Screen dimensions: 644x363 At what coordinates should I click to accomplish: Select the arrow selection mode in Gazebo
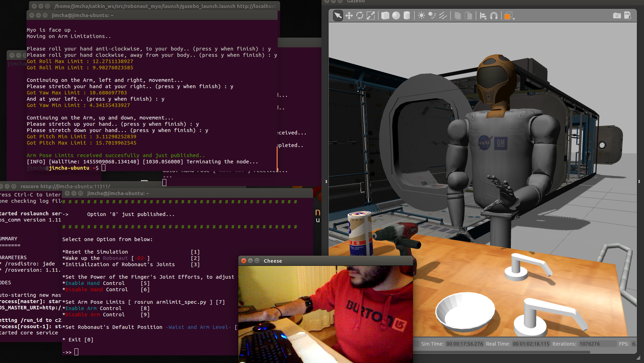(337, 16)
